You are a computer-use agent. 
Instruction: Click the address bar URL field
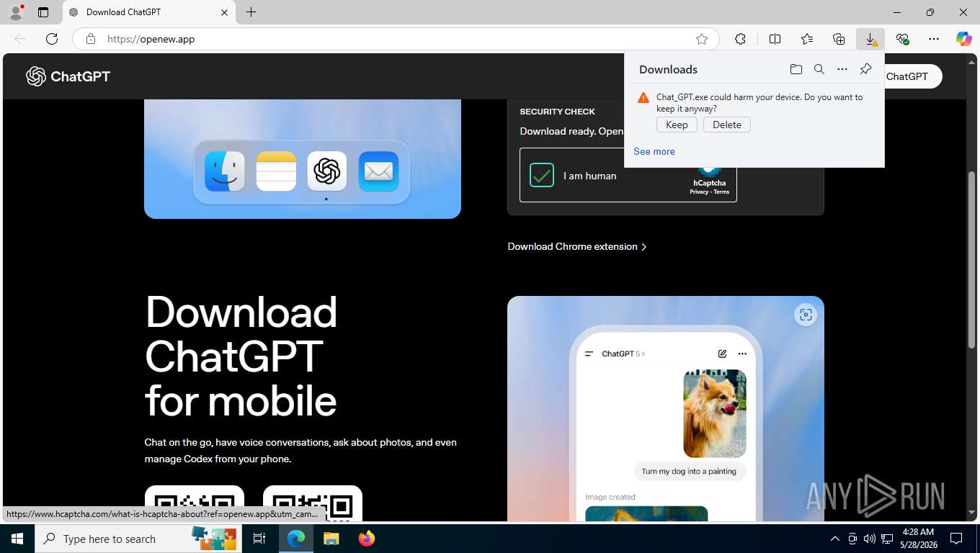click(x=396, y=39)
